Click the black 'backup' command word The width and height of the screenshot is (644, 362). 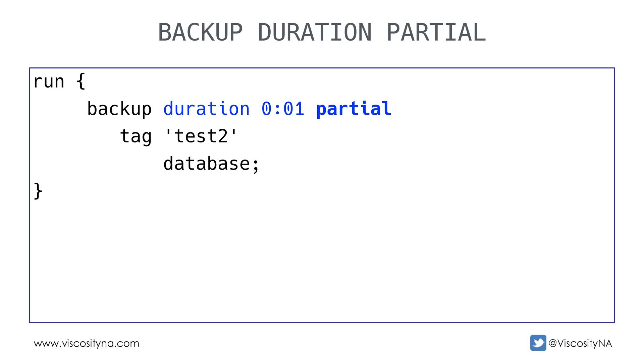click(119, 109)
